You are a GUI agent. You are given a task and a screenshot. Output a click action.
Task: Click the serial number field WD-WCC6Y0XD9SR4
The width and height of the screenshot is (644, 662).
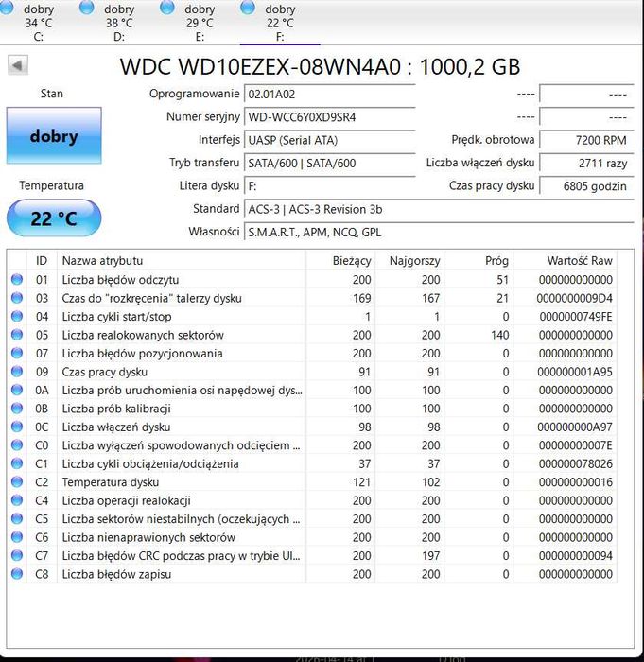click(330, 117)
